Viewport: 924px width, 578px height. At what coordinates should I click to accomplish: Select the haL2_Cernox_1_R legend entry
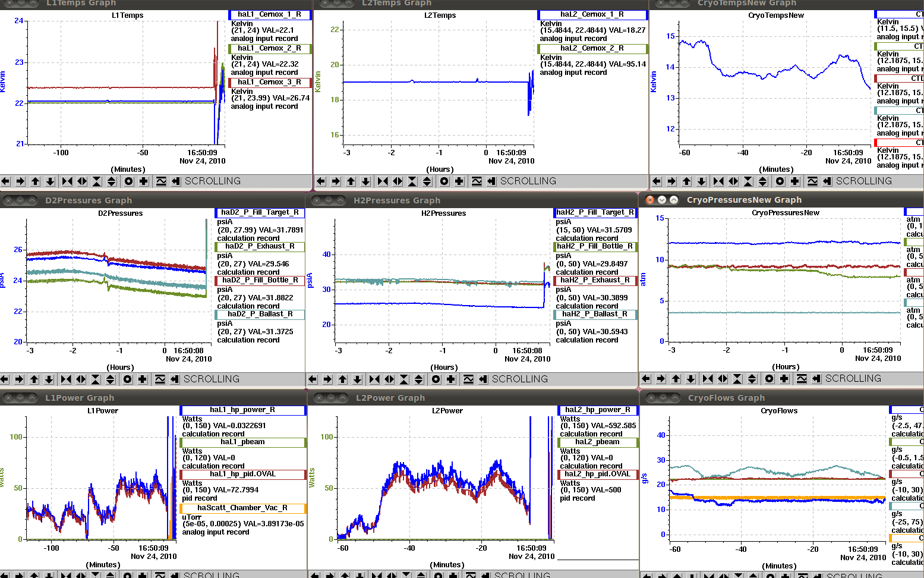(x=592, y=15)
